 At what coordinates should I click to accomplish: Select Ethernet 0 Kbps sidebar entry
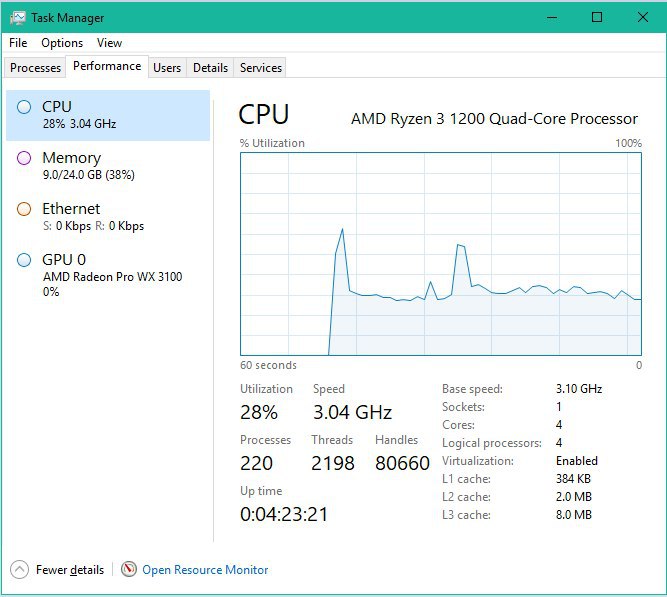108,217
